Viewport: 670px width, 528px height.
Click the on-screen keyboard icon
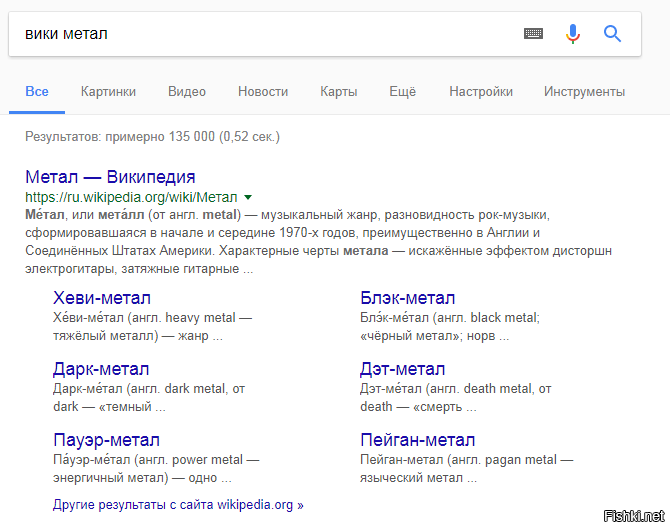(x=533, y=34)
